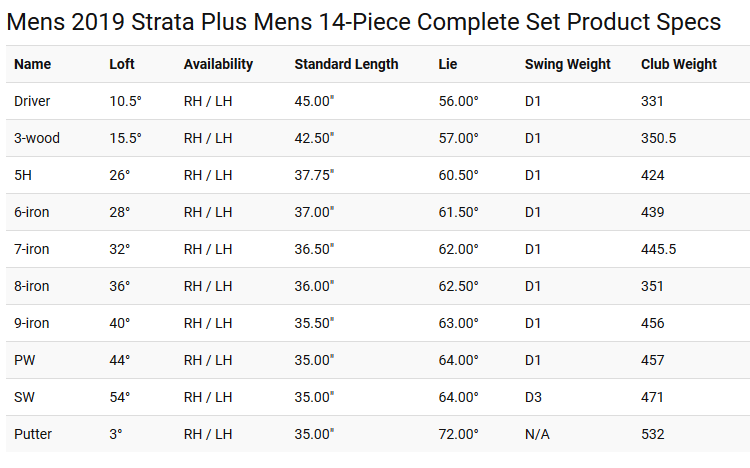The height and width of the screenshot is (468, 750).
Task: Select the Putter N/A swing weight cell
Action: (x=537, y=434)
